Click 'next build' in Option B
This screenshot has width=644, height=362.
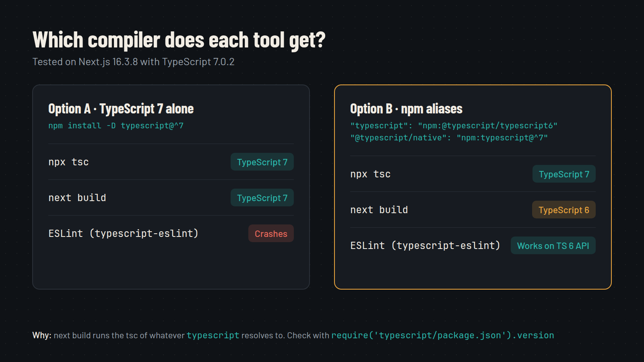(x=379, y=210)
